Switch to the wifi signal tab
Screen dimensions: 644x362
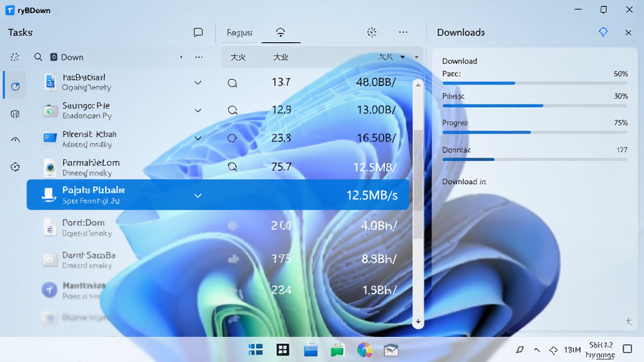pyautogui.click(x=280, y=33)
